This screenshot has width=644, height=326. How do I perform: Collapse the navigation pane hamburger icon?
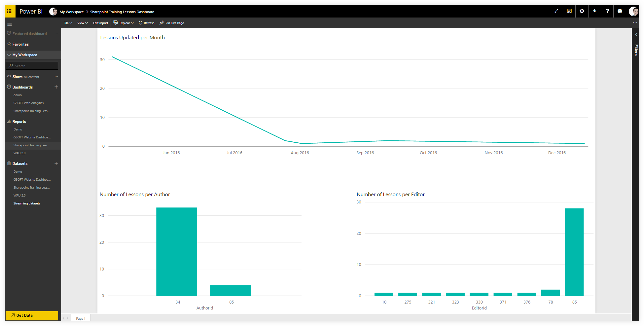point(10,24)
